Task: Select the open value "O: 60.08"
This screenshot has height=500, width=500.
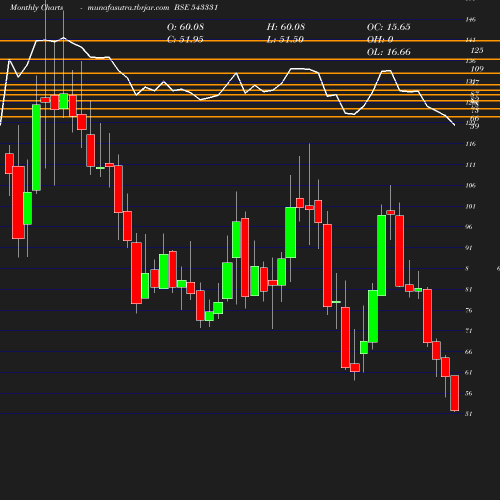Action: coord(185,27)
